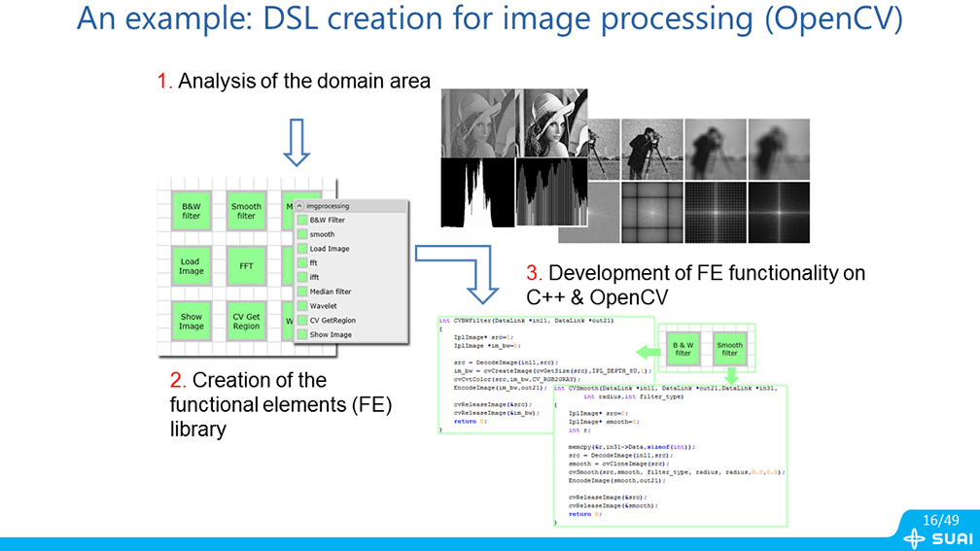Select the Smooth filter block in the left grid
The image size is (980, 551).
coord(246,210)
